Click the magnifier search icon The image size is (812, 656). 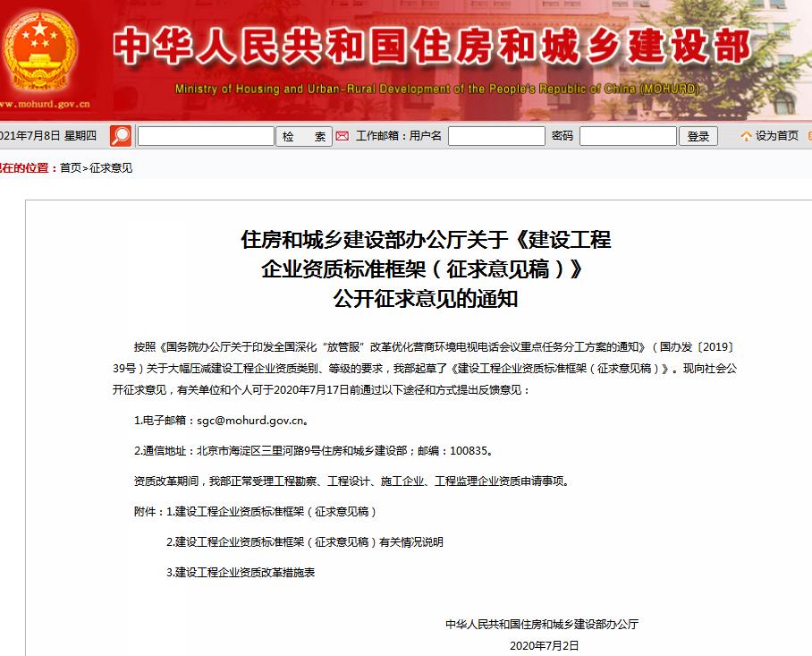(x=120, y=134)
